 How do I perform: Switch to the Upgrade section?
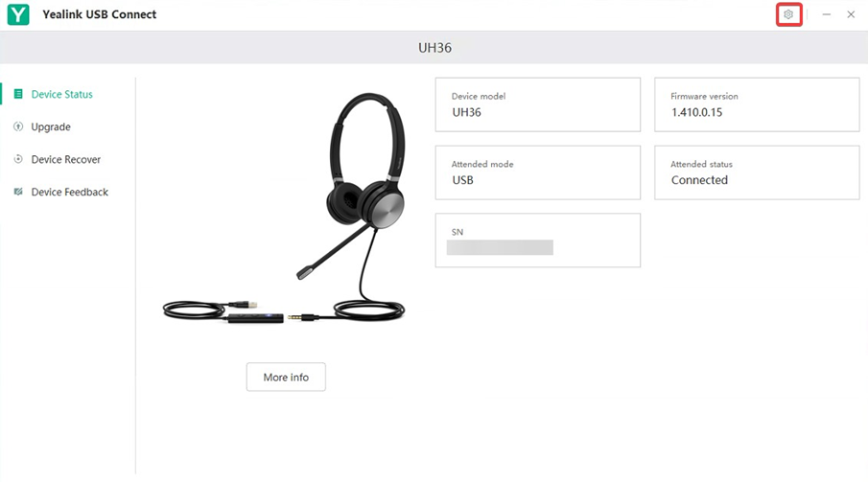coord(51,126)
